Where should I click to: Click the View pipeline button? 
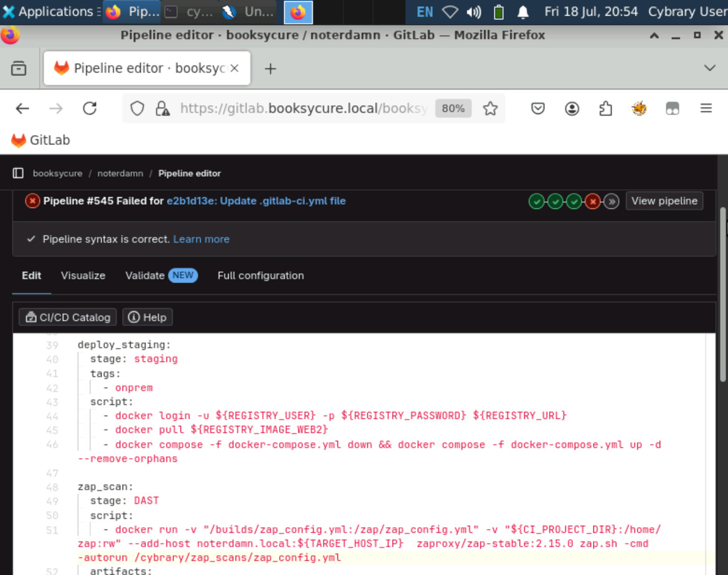point(664,201)
